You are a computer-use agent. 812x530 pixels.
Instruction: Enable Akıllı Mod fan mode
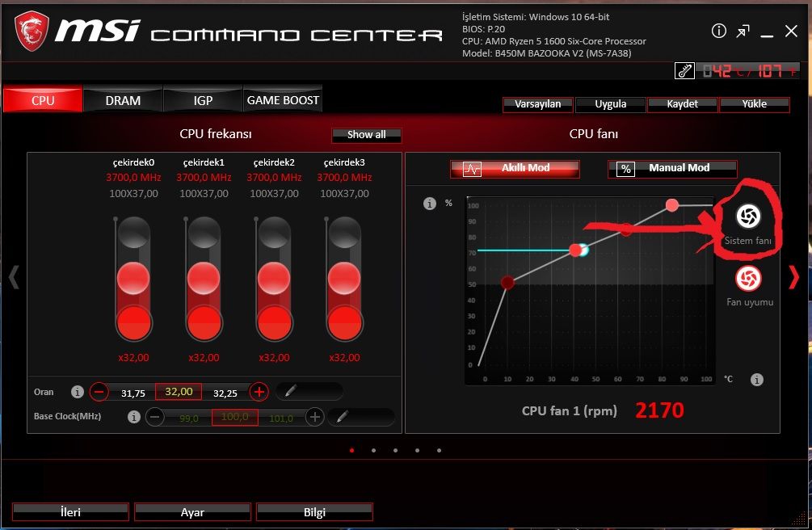pos(515,168)
